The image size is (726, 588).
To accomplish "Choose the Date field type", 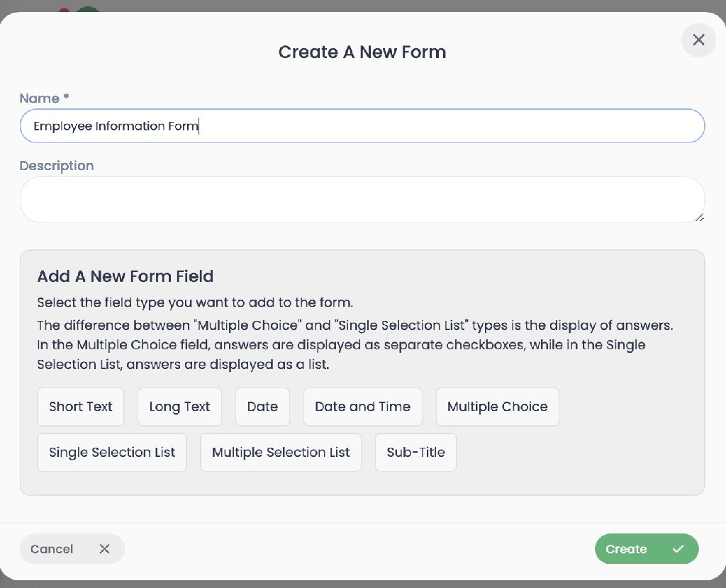I will pos(262,407).
